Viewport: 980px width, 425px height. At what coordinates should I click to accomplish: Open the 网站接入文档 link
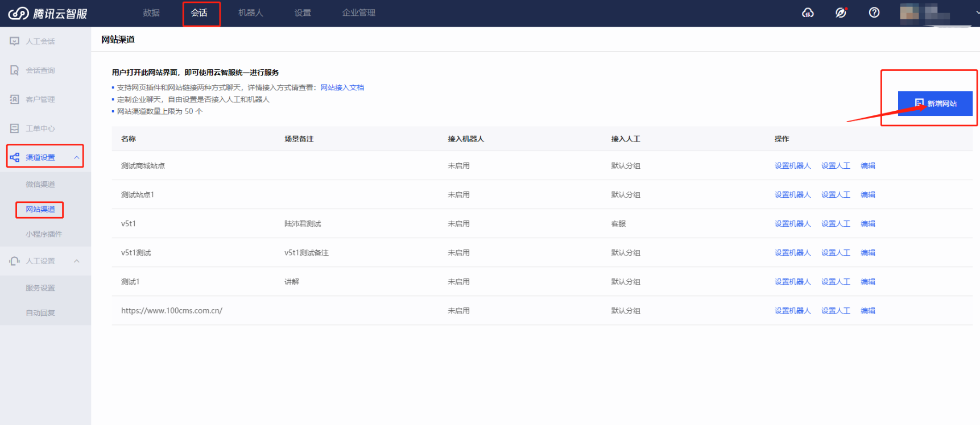pyautogui.click(x=342, y=88)
